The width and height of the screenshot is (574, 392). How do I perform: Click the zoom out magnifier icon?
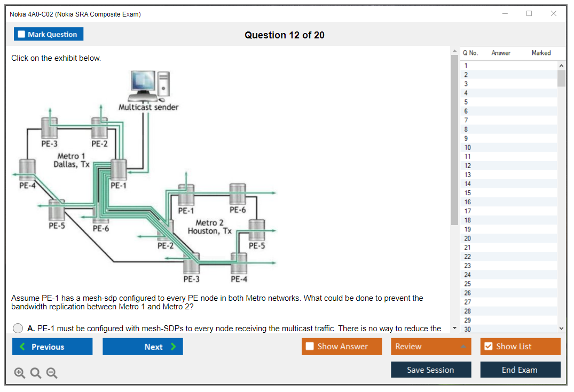(52, 373)
